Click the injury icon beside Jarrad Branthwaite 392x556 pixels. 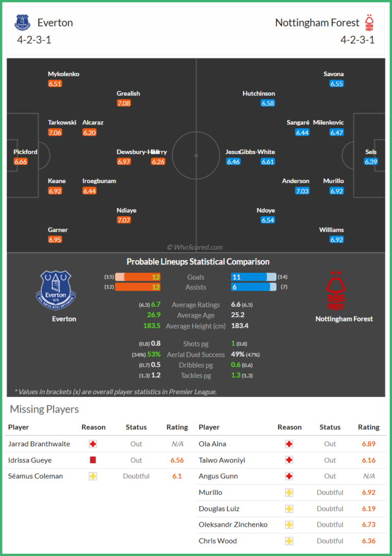(x=93, y=444)
